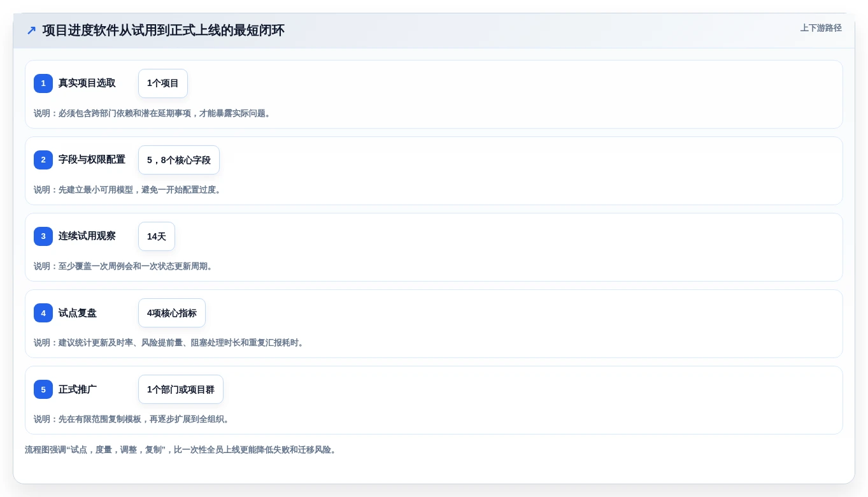The image size is (868, 497).
Task: Click the footer summary 流程图强调“试点，度量，调整，复制”
Action: click(181, 450)
